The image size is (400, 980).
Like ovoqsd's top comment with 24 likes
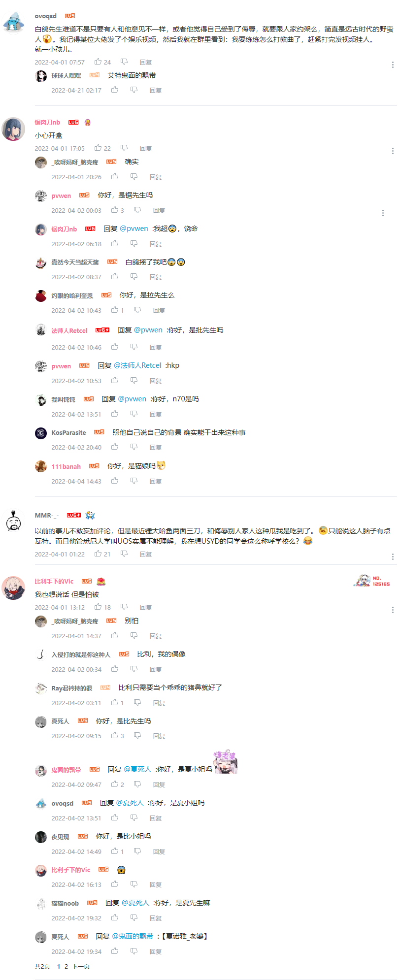pyautogui.click(x=98, y=62)
